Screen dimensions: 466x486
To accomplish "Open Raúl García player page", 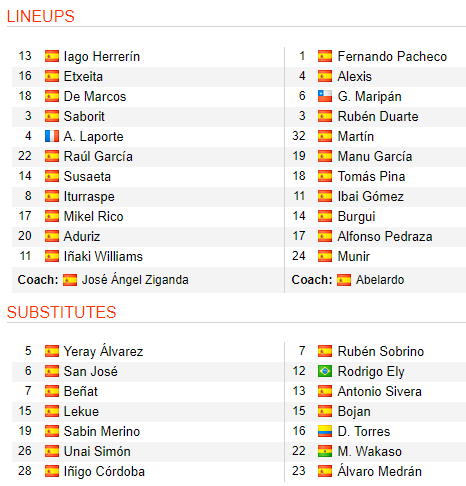I will 98,156.
